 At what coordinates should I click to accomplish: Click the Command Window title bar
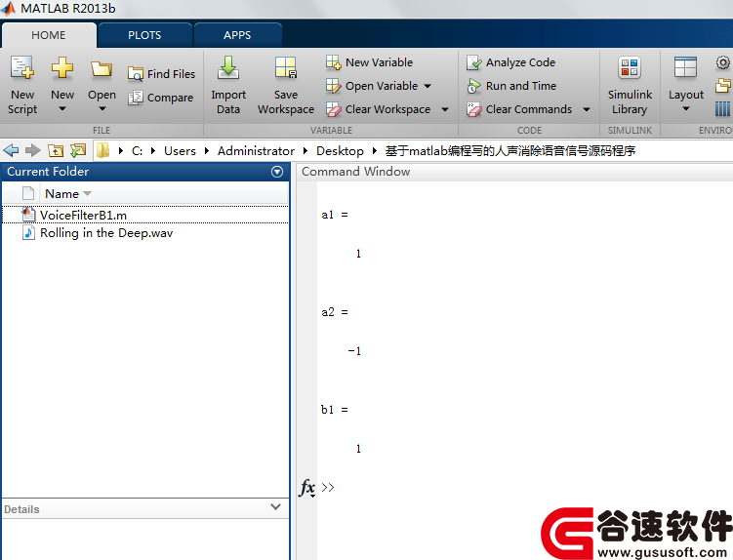tap(514, 172)
